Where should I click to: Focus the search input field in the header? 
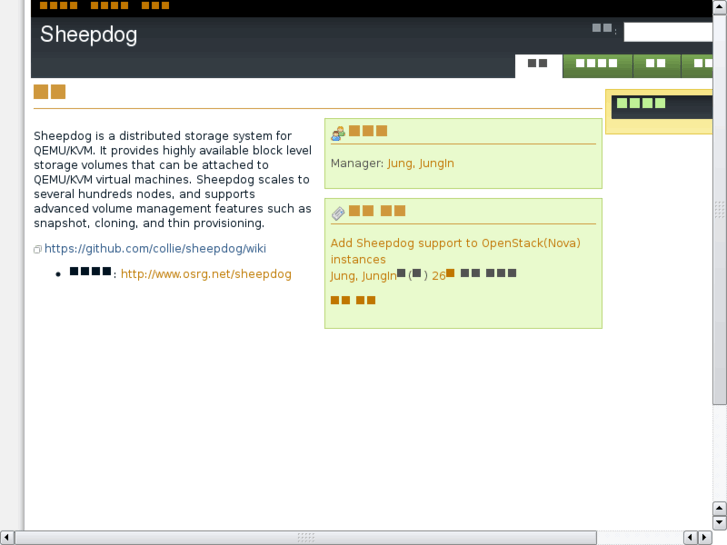tap(668, 32)
